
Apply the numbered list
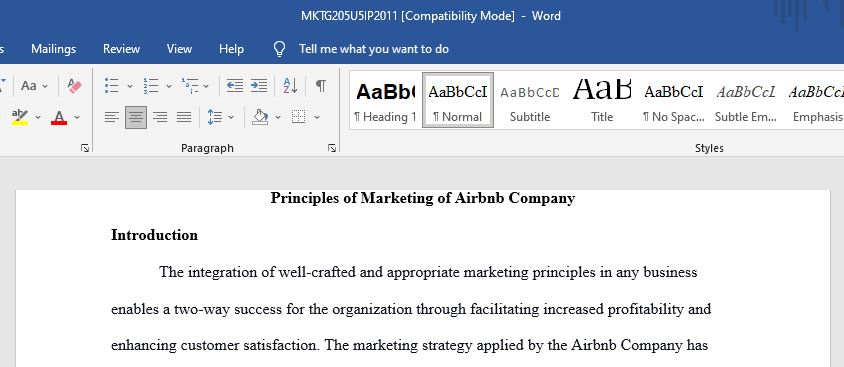click(x=151, y=86)
